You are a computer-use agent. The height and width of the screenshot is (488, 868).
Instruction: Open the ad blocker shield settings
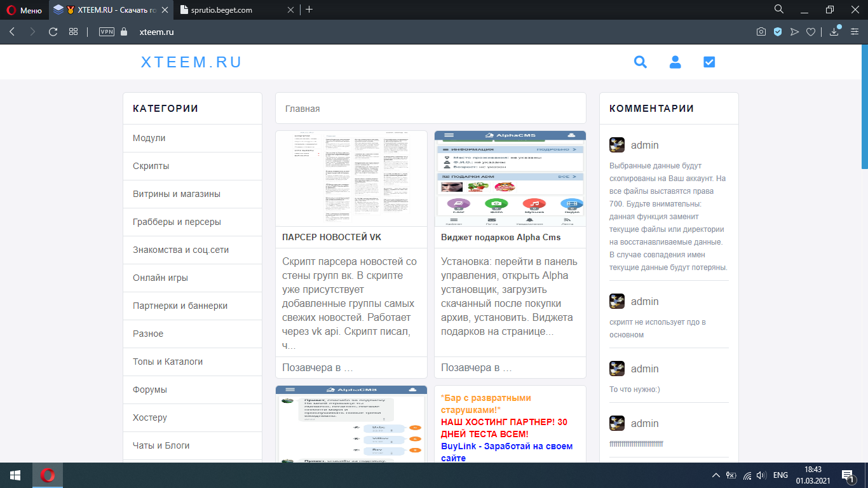click(x=778, y=32)
